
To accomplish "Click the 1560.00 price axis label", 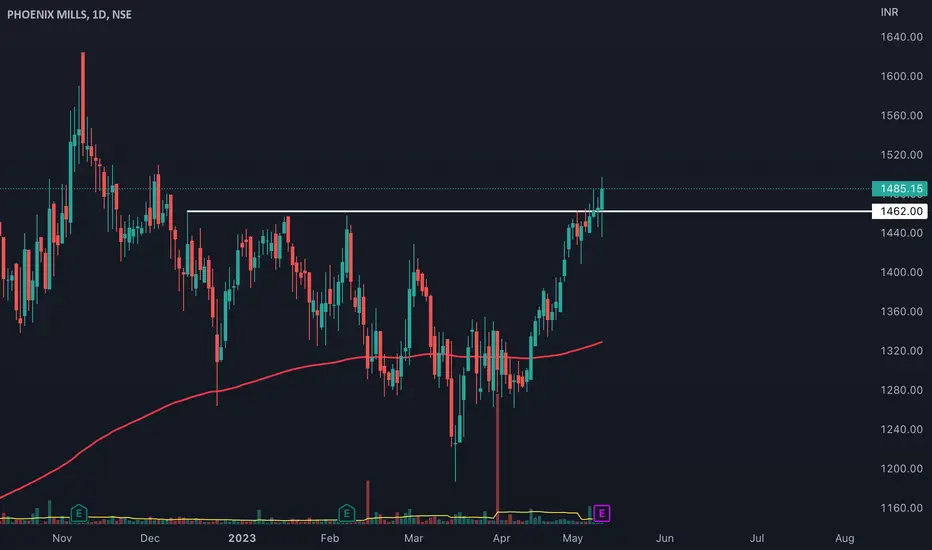I will [901, 115].
